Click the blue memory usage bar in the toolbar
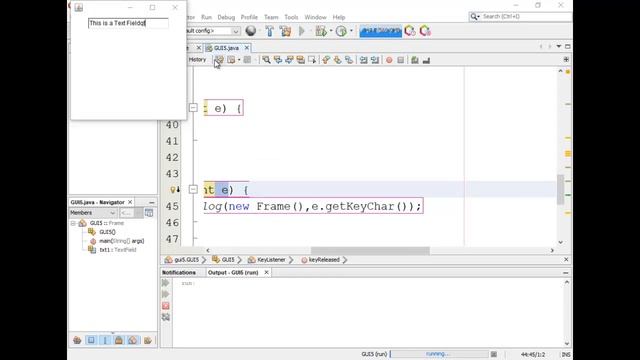Viewport: 640px width, 360px height. coord(380,31)
